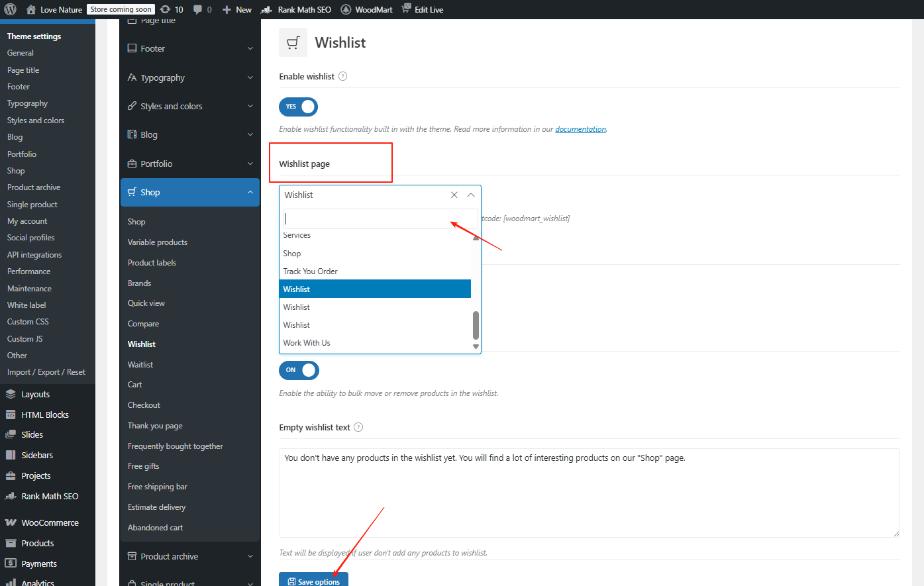924x586 pixels.
Task: Click the help icon next to Enable wishlist
Action: [342, 76]
